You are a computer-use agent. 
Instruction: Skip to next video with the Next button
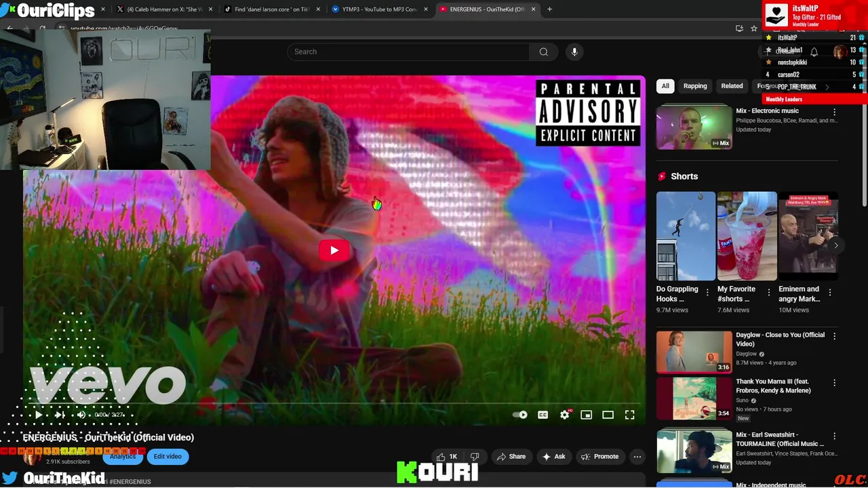click(x=60, y=415)
